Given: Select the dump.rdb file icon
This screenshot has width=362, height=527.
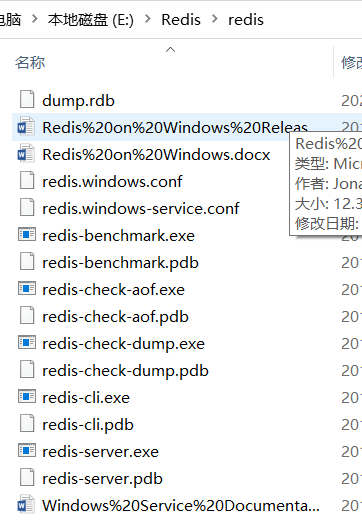Looking at the screenshot, I should coord(27,99).
